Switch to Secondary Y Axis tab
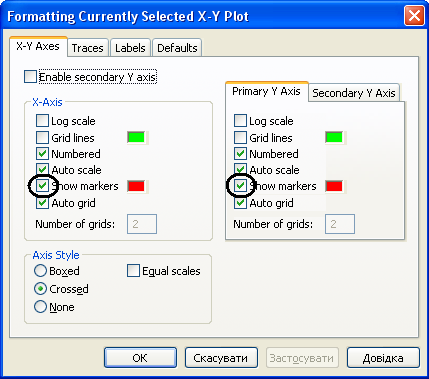This screenshot has height=379, width=429. pyautogui.click(x=354, y=93)
